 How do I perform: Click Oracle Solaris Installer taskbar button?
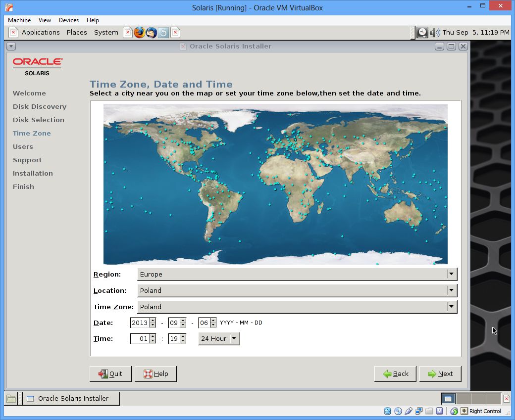point(71,399)
